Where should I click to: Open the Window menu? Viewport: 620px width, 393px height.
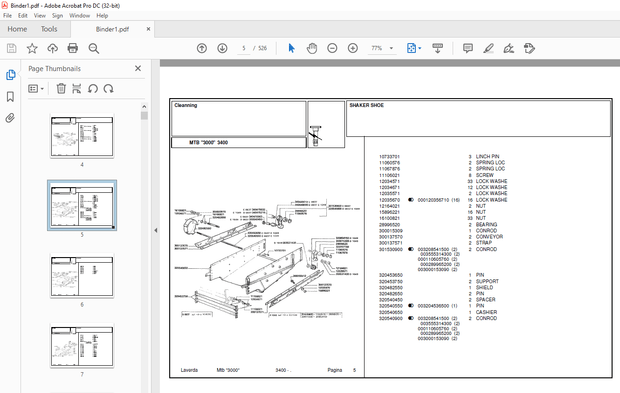pos(79,16)
